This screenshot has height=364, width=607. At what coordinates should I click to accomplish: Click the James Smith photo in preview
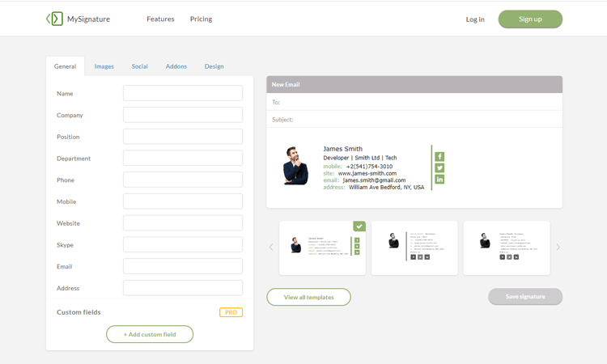point(295,166)
